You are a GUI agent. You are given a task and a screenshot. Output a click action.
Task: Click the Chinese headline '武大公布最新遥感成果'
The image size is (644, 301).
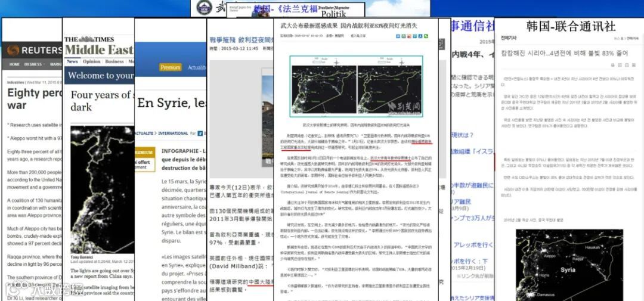coord(310,26)
